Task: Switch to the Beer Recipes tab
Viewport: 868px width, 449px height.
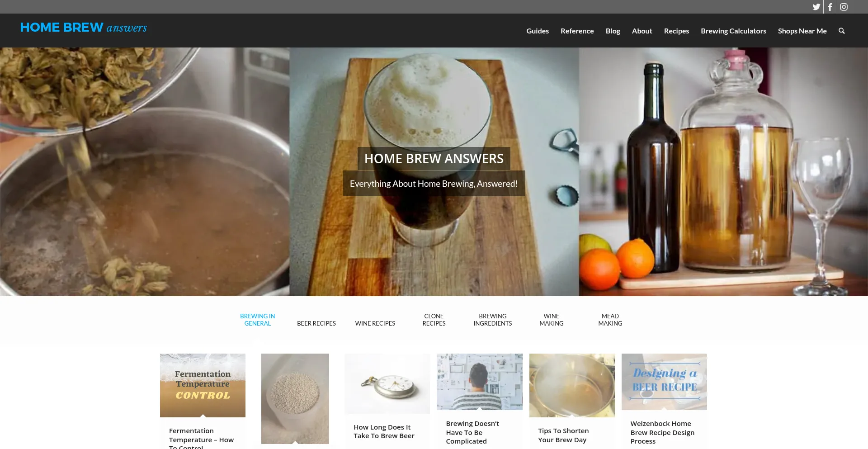Action: point(316,323)
